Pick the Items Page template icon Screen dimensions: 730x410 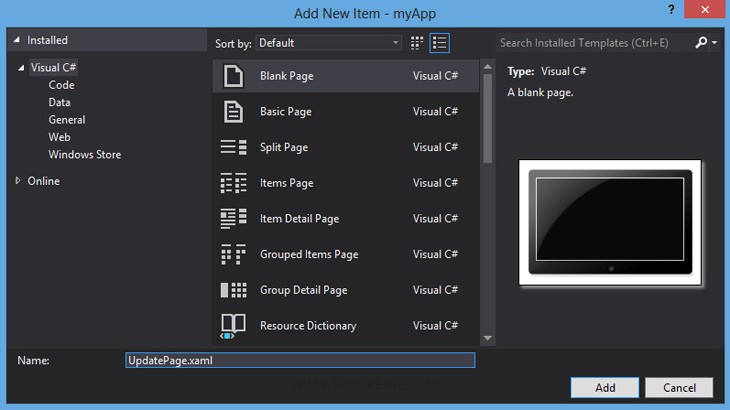tap(233, 183)
